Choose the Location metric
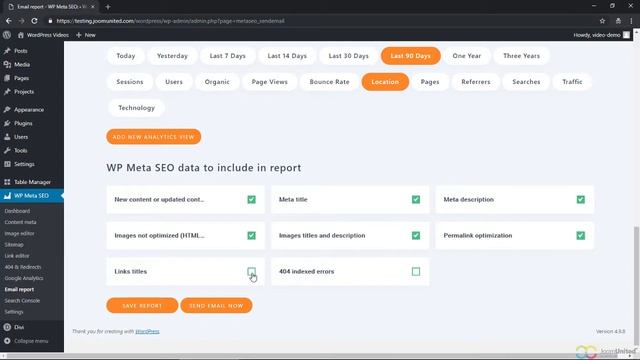 click(385, 82)
